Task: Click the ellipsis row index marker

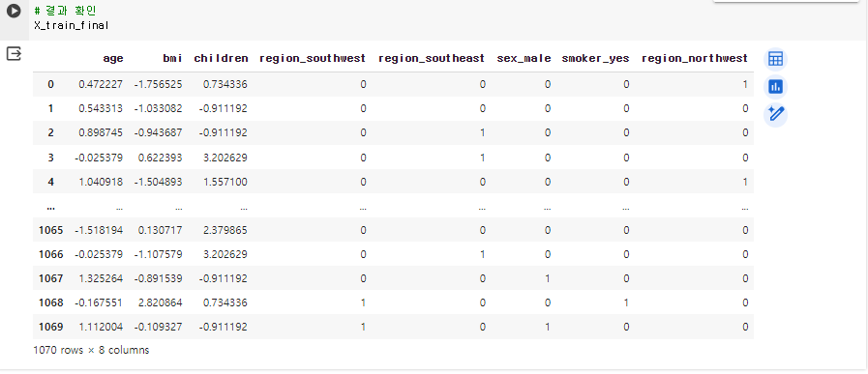Action: point(51,208)
